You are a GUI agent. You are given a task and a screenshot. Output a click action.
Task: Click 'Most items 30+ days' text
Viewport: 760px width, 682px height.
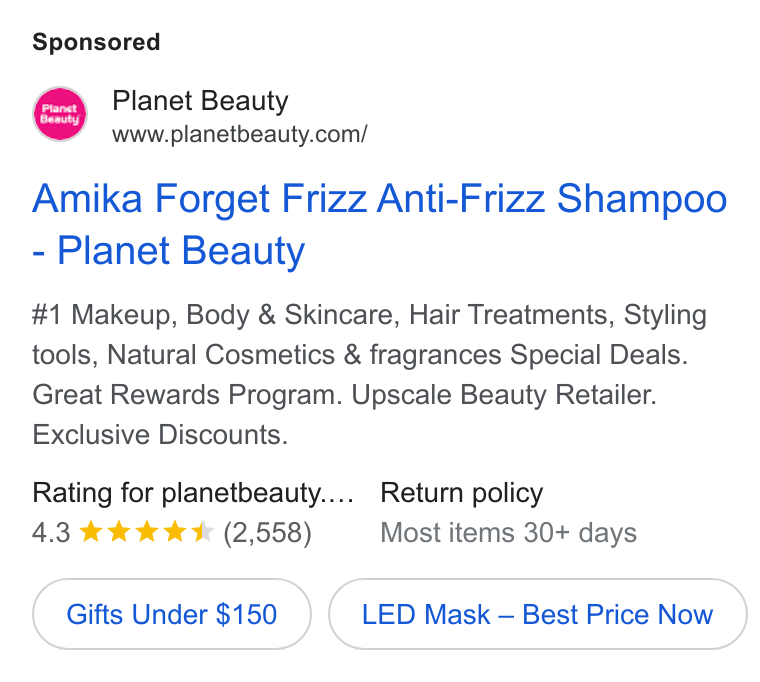point(508,533)
